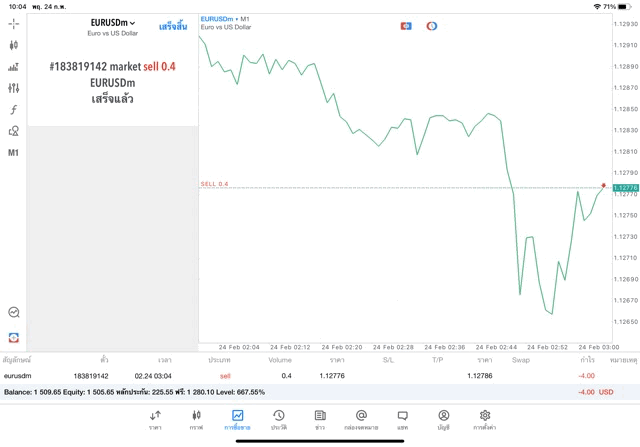Click the SELL 0.4 order line marker
The height and width of the screenshot is (447, 640).
214,184
